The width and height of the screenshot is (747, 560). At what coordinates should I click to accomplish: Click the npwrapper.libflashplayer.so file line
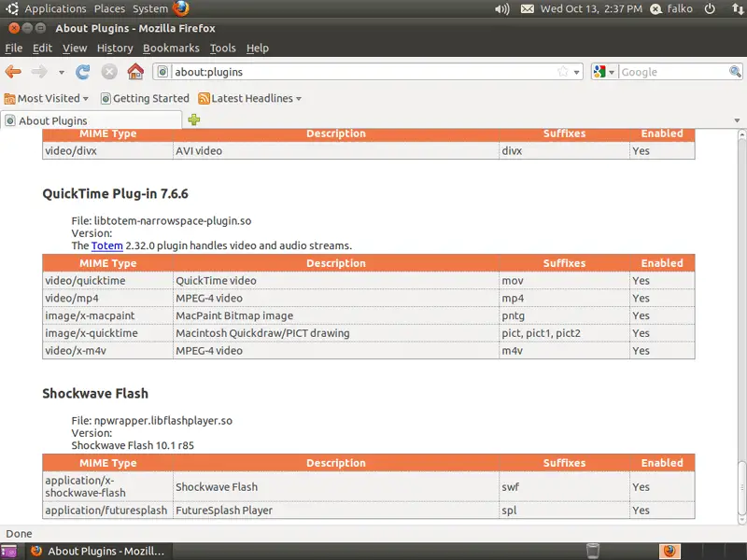coord(152,421)
